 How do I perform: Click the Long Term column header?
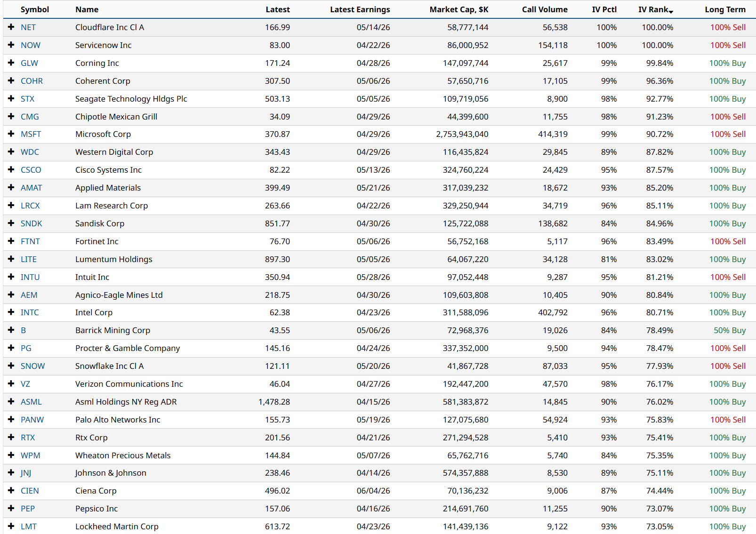(725, 9)
